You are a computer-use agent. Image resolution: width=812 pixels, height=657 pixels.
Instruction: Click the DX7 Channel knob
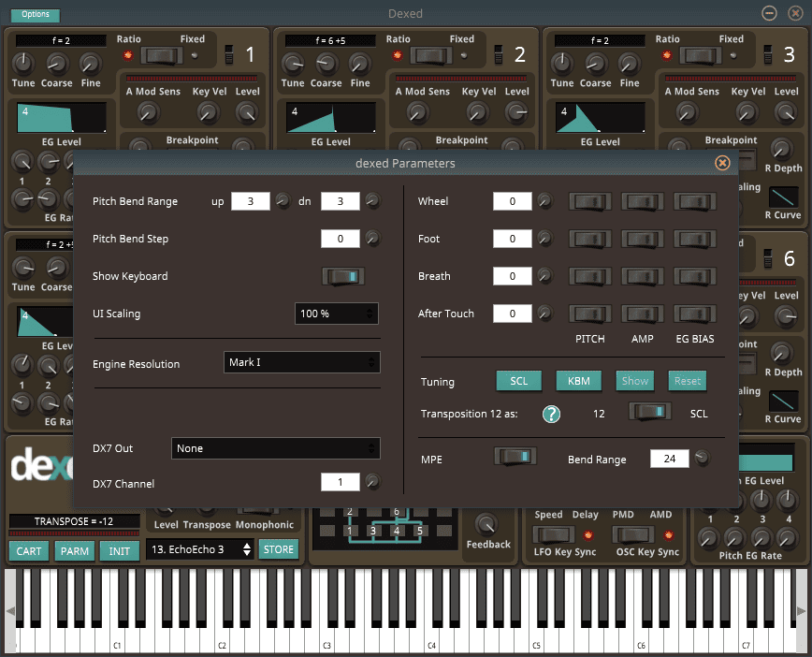pyautogui.click(x=373, y=482)
